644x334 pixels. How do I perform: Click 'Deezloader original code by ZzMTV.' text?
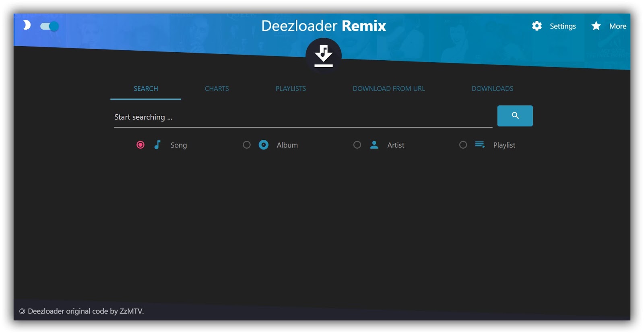coord(86,311)
